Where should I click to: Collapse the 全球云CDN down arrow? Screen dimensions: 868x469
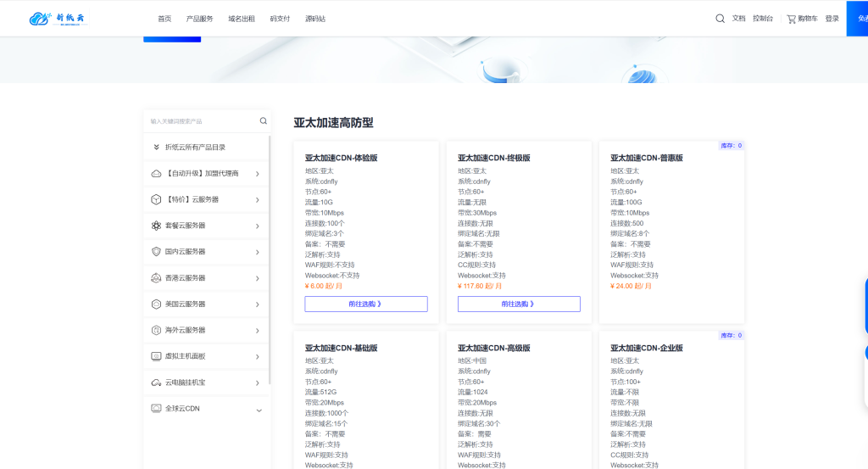259,410
